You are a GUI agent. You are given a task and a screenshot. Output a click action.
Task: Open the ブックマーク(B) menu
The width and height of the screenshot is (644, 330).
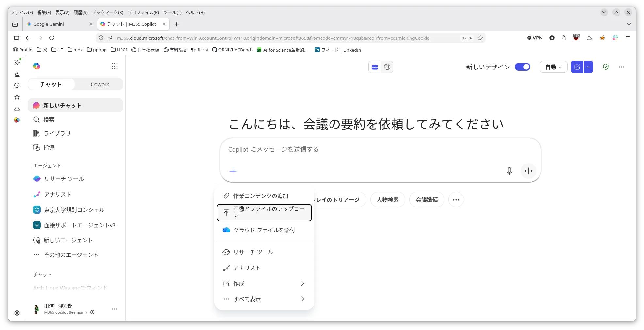[x=107, y=12]
